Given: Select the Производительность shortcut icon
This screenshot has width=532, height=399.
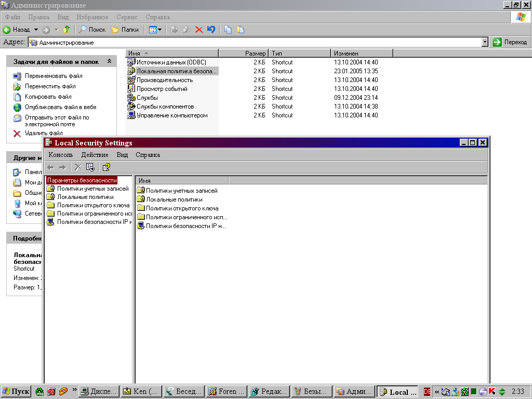Looking at the screenshot, I should 131,80.
